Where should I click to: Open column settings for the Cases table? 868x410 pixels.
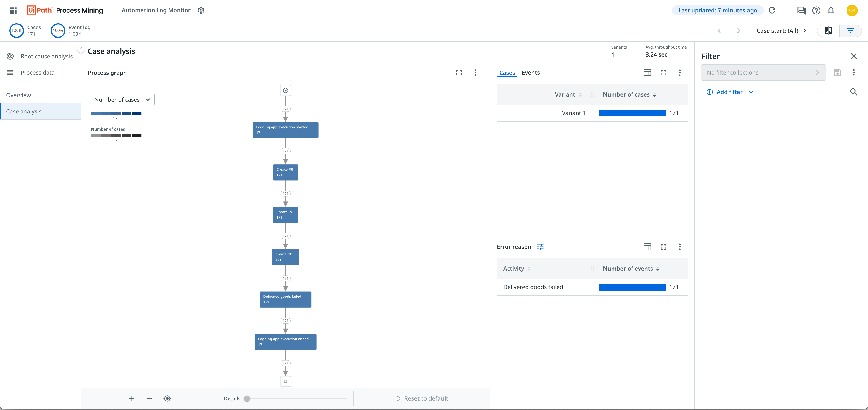click(x=647, y=72)
